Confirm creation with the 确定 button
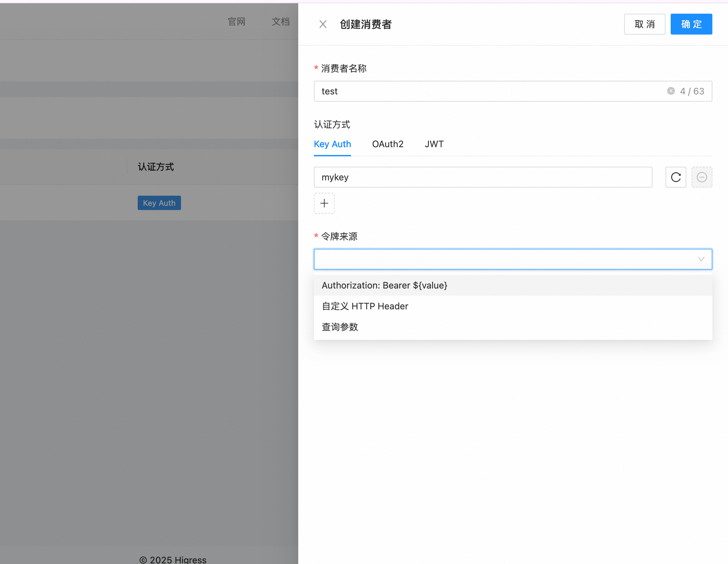728x564 pixels. [691, 24]
